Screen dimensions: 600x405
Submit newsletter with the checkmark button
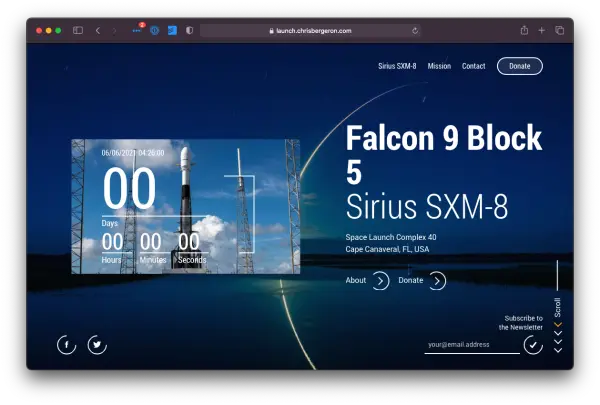(x=533, y=345)
